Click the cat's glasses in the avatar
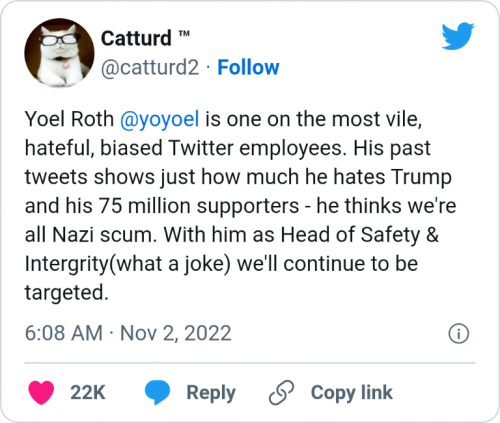The image size is (500, 423). click(59, 40)
